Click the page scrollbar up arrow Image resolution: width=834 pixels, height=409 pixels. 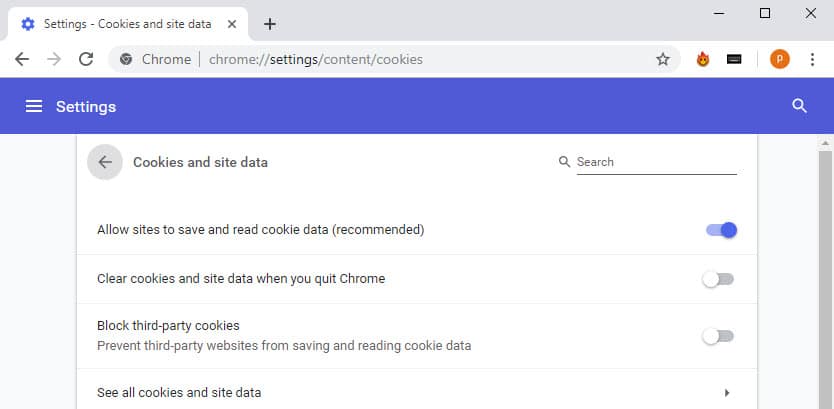coord(825,143)
